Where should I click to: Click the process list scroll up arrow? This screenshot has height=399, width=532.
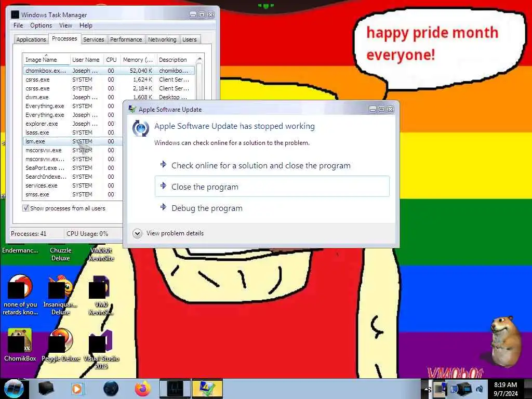tap(199, 59)
